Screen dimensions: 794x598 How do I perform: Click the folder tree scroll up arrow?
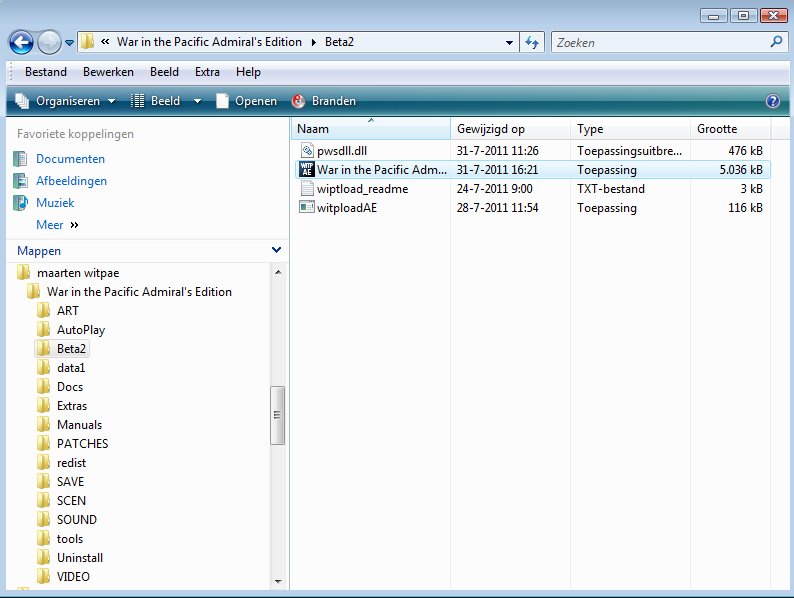277,272
